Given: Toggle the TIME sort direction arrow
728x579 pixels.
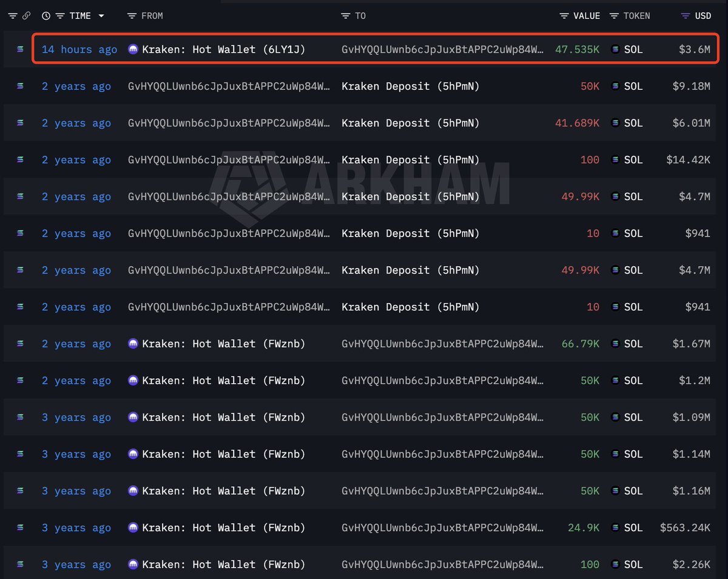Looking at the screenshot, I should coord(101,16).
